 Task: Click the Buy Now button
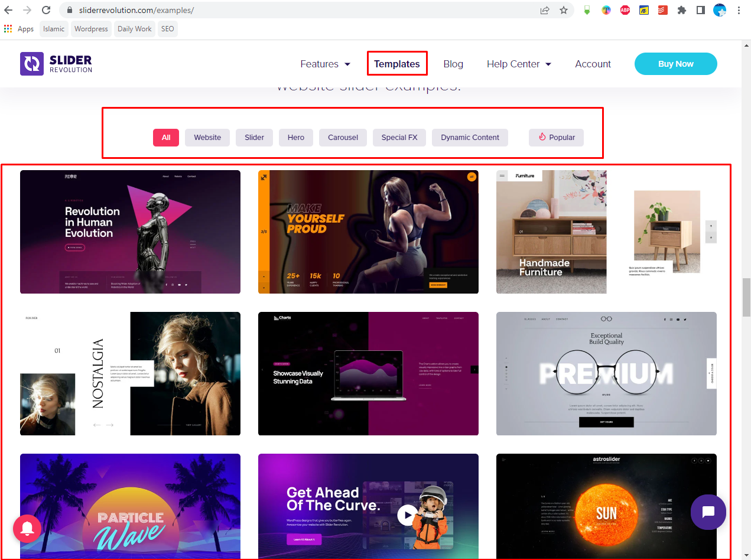(676, 64)
